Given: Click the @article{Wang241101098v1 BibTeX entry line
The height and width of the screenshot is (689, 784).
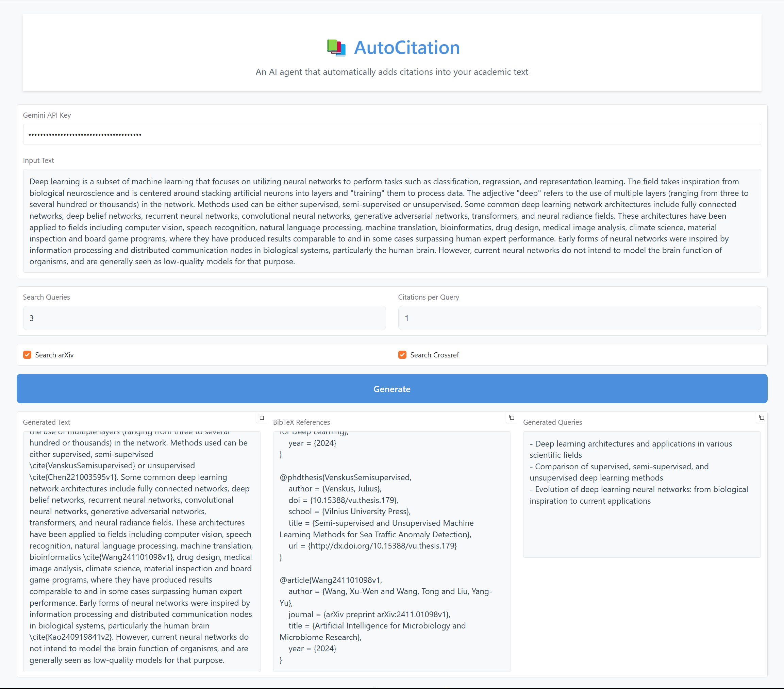Looking at the screenshot, I should (331, 580).
